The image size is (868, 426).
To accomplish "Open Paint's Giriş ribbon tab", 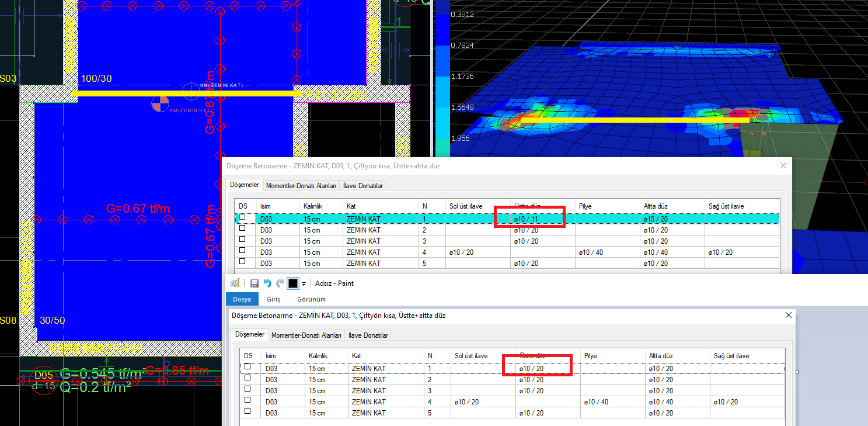I will click(x=274, y=299).
